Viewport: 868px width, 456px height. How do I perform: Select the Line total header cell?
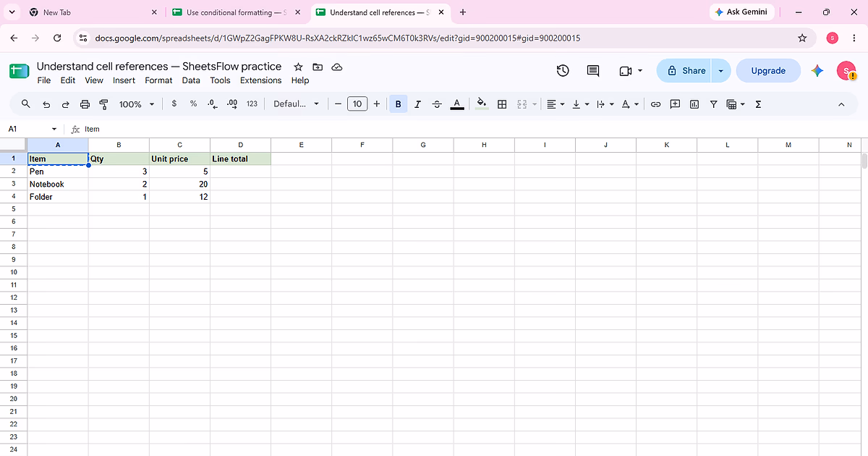click(x=241, y=159)
